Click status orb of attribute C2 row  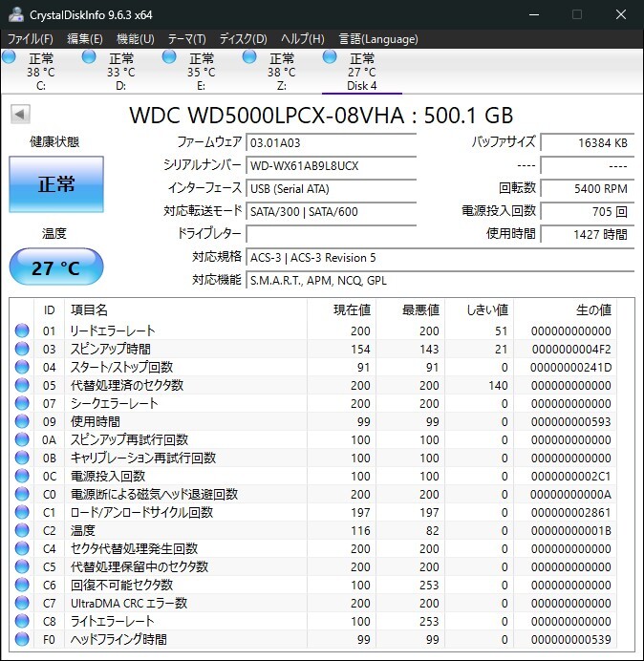tap(22, 530)
